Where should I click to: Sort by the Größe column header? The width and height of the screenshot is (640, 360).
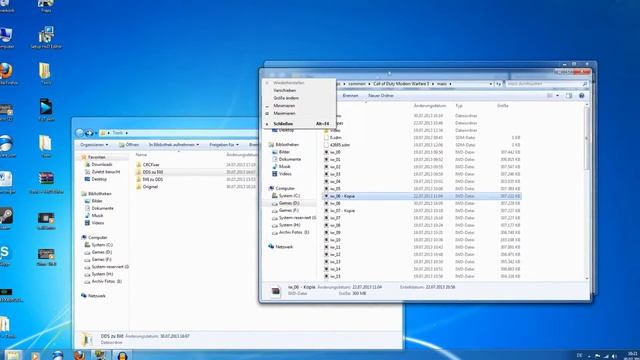(503, 106)
